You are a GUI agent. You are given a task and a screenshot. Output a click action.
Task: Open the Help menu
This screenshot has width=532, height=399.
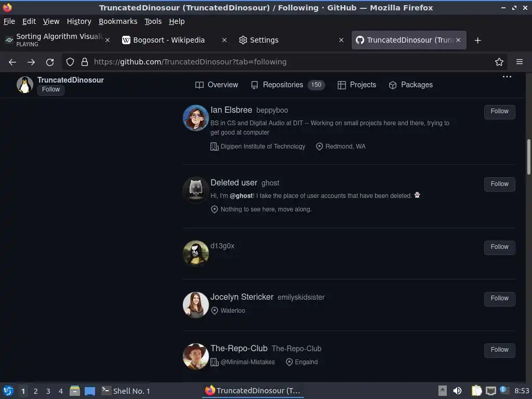[177, 21]
